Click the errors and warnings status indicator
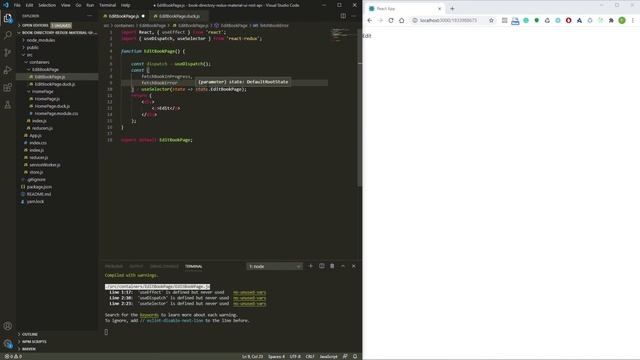The height and width of the screenshot is (360, 640). [13, 356]
